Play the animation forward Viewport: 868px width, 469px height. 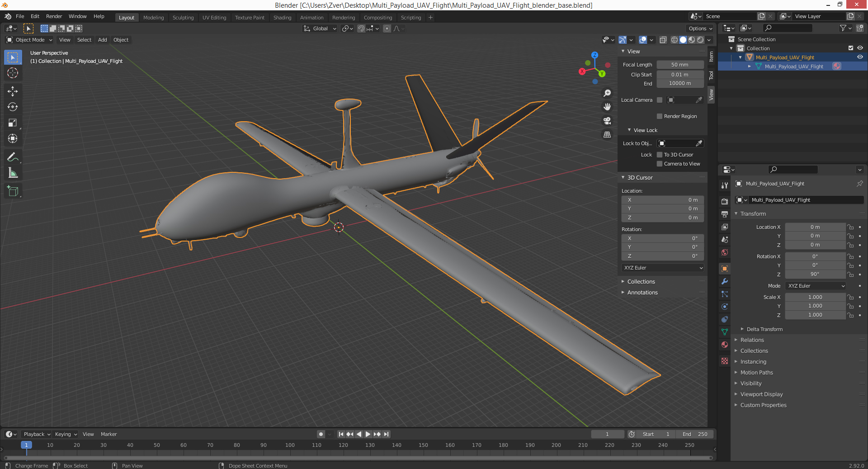(x=368, y=434)
